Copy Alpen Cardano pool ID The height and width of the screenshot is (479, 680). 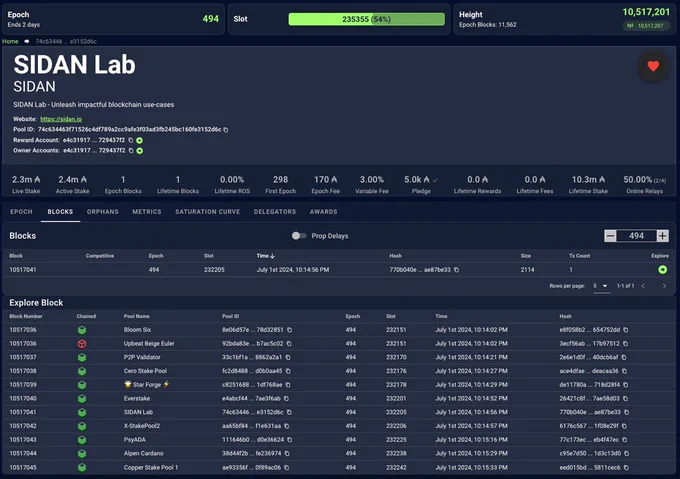pos(287,453)
